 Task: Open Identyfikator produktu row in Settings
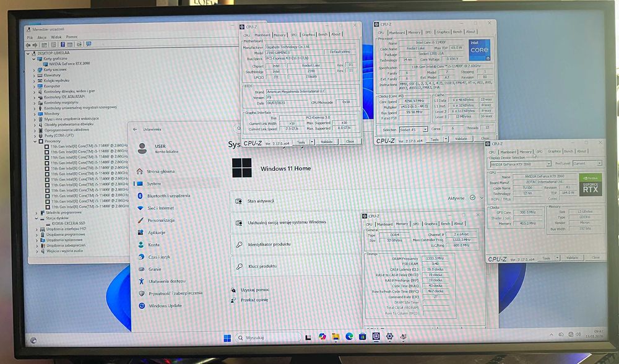tap(295, 245)
